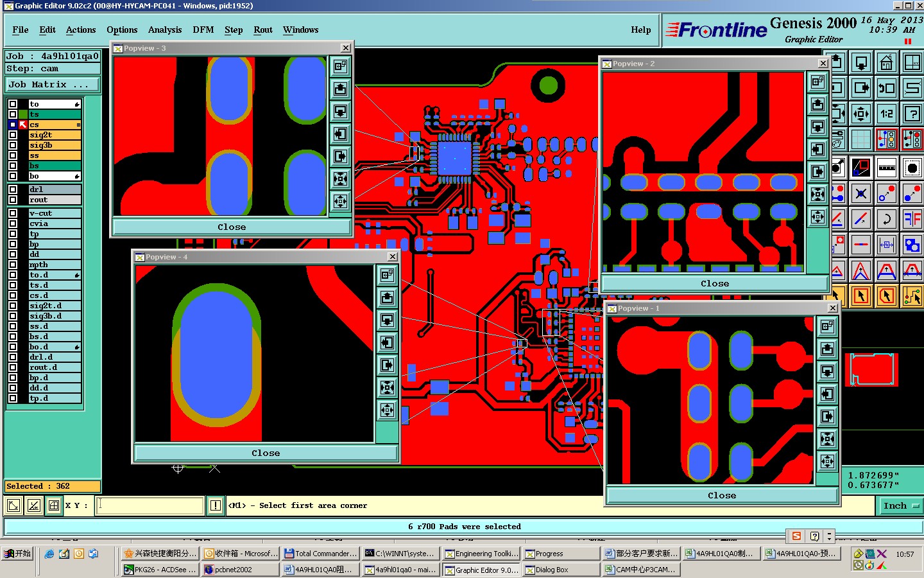The width and height of the screenshot is (924, 578).
Task: Click the traffic light netlist icon with blue dots
Action: tap(886, 139)
